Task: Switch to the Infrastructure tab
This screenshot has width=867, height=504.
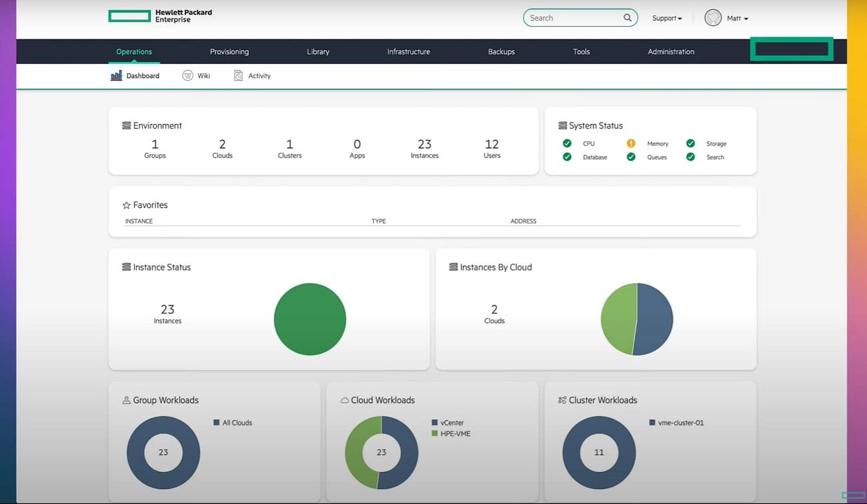Action: [x=409, y=51]
